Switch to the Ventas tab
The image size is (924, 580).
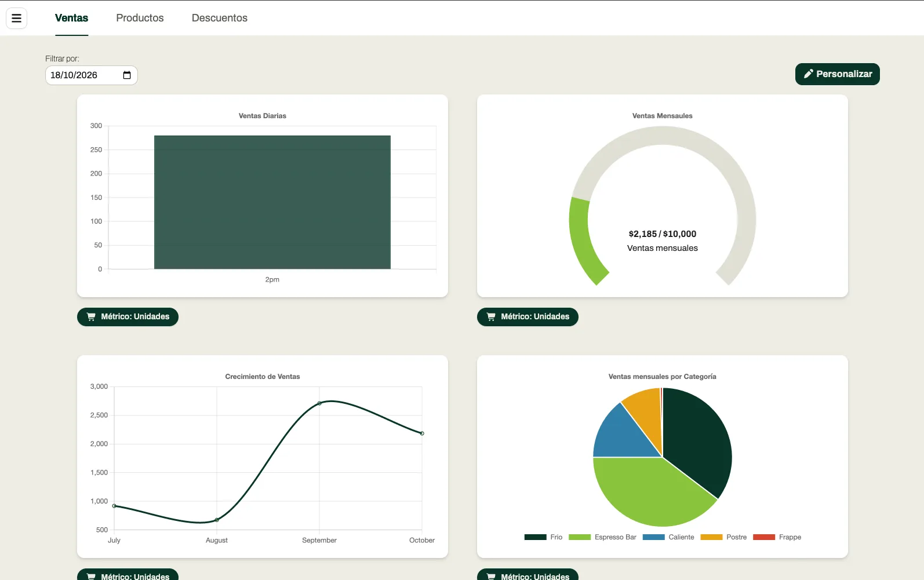tap(71, 18)
